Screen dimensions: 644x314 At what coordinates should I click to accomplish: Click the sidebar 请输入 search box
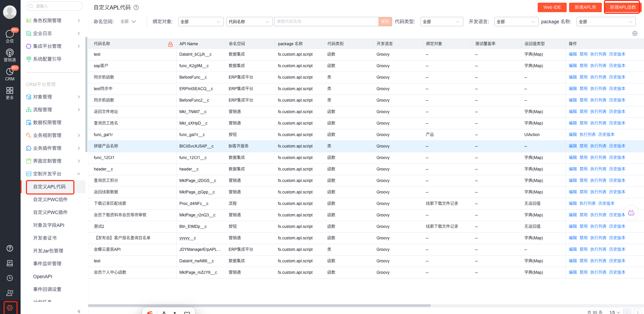click(54, 6)
